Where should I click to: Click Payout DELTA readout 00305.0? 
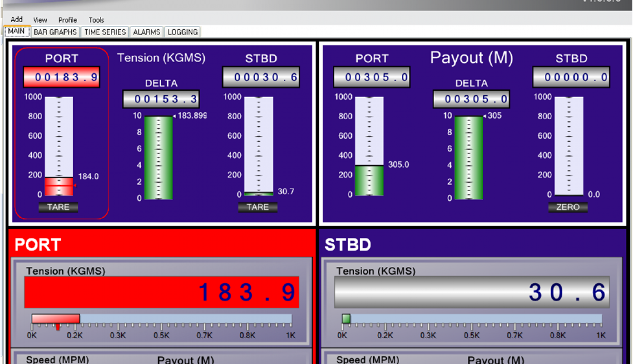pos(471,99)
